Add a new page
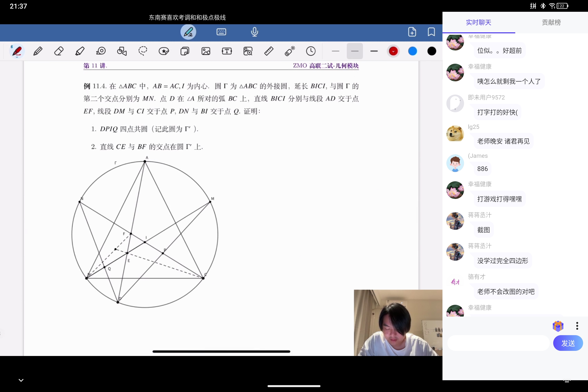 point(412,32)
